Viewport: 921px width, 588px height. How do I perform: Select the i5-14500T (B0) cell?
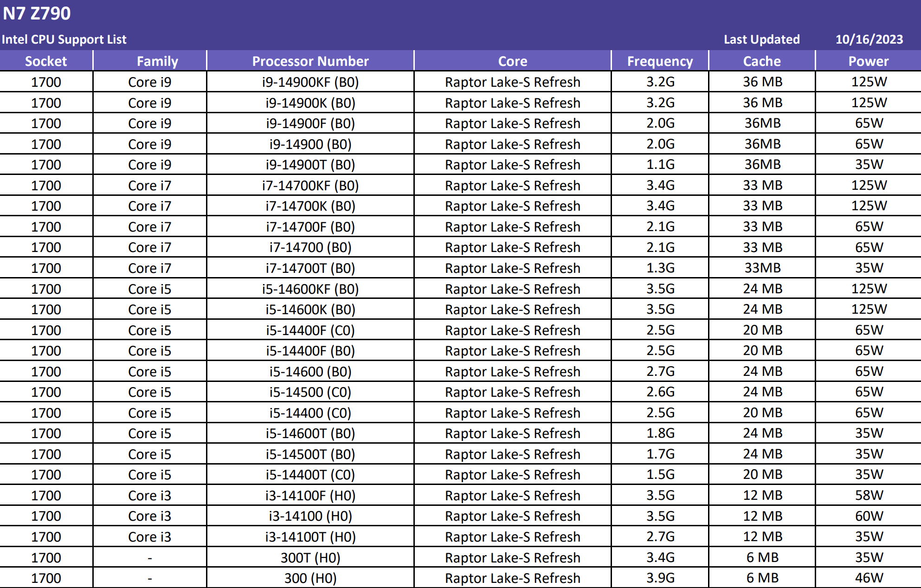310,454
